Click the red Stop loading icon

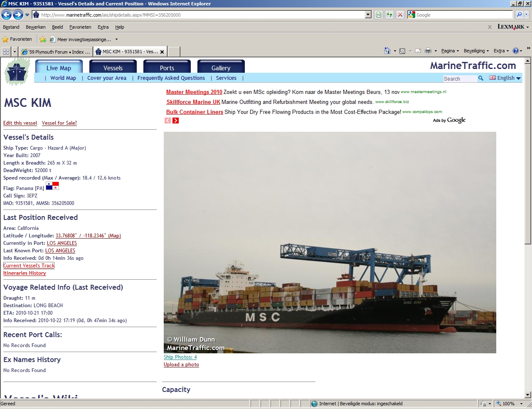[x=400, y=15]
